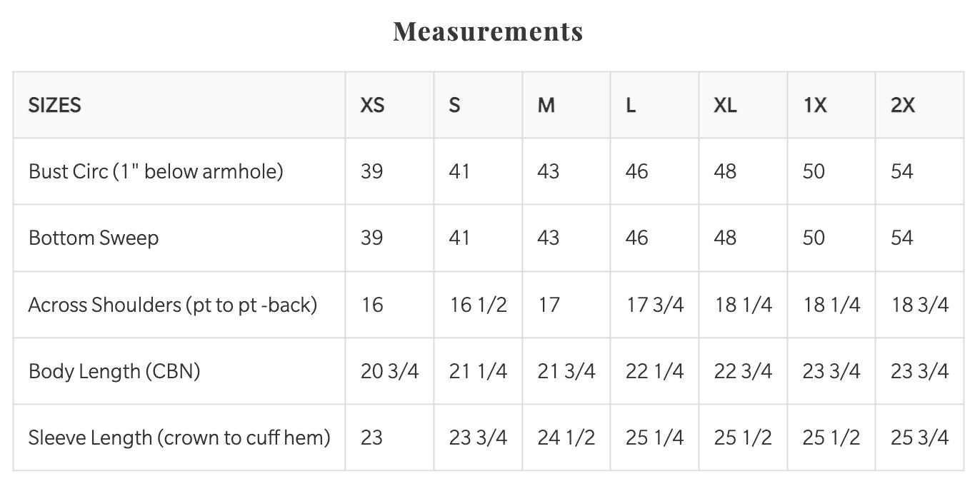
Task: Select the SIZES header cell
Action: (55, 106)
